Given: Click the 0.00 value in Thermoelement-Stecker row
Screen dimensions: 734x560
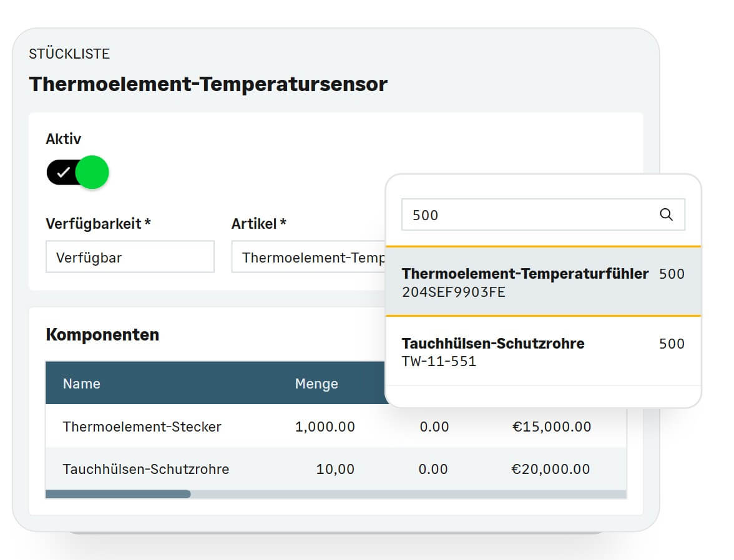Looking at the screenshot, I should 434,427.
